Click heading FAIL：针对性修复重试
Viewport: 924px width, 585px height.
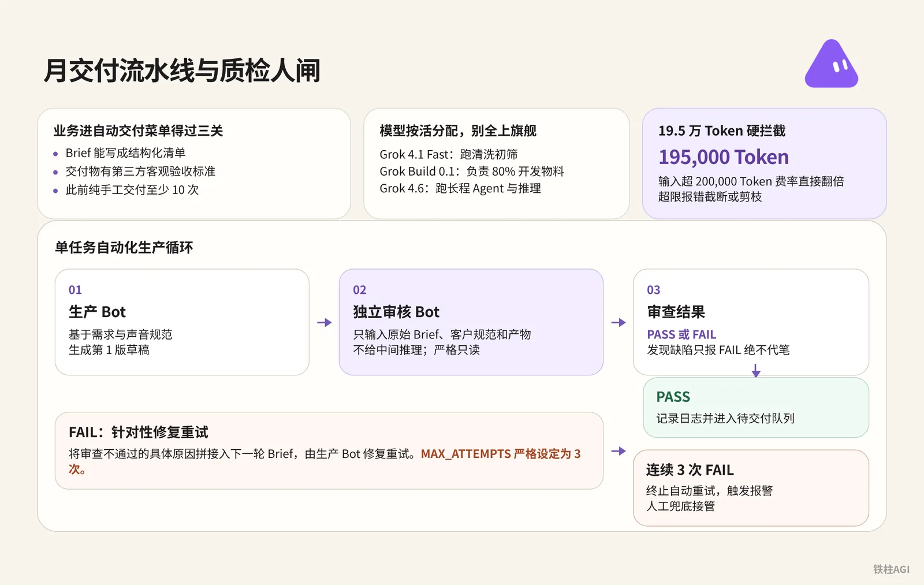point(139,433)
